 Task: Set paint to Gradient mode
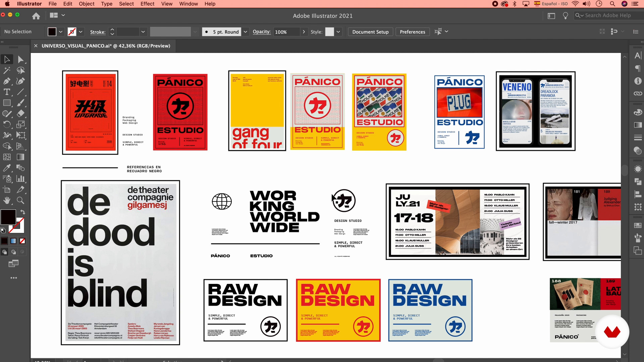[13, 241]
